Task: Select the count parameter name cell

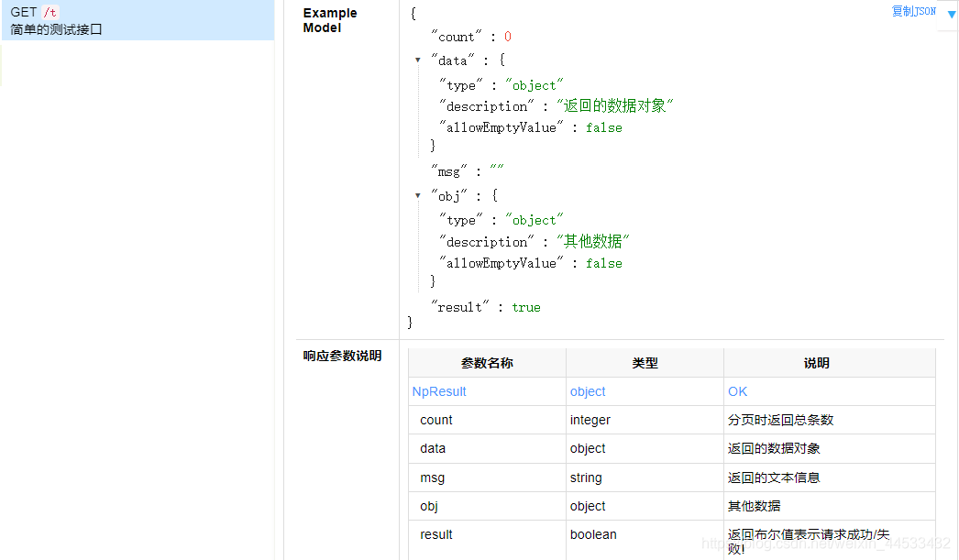Action: [x=488, y=420]
